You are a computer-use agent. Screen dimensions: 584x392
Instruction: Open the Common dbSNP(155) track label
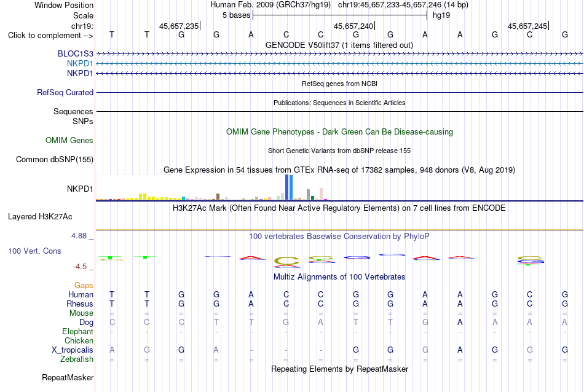pyautogui.click(x=55, y=159)
